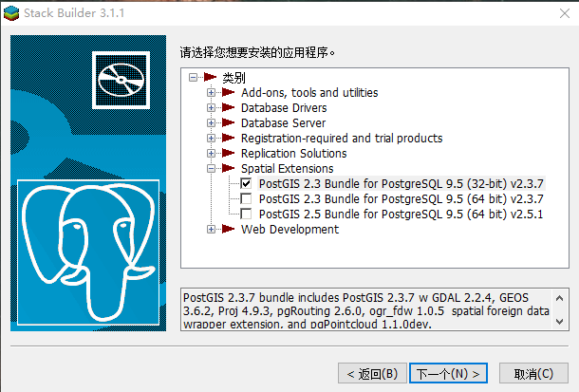
Task: Click the arrow icon next to Replication Solutions
Action: tap(229, 153)
